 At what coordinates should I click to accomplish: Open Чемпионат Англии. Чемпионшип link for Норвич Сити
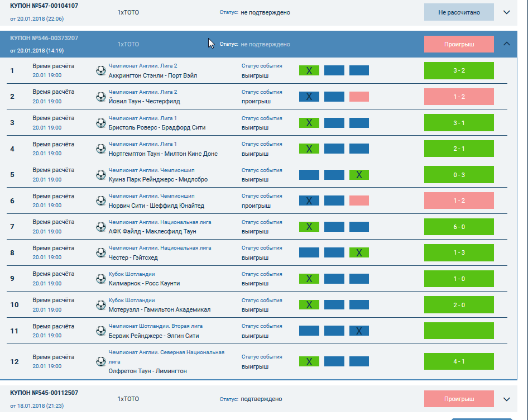(151, 196)
